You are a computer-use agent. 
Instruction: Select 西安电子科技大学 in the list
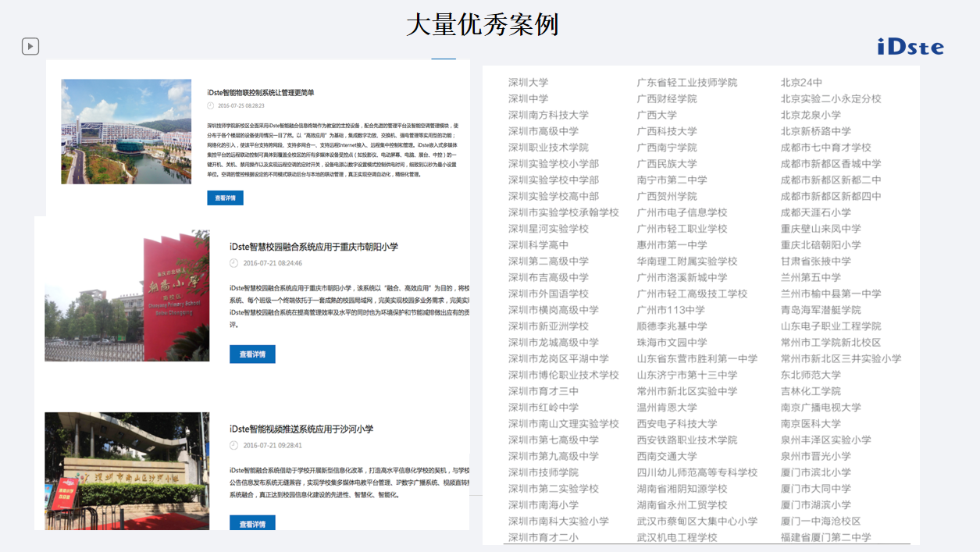677,424
